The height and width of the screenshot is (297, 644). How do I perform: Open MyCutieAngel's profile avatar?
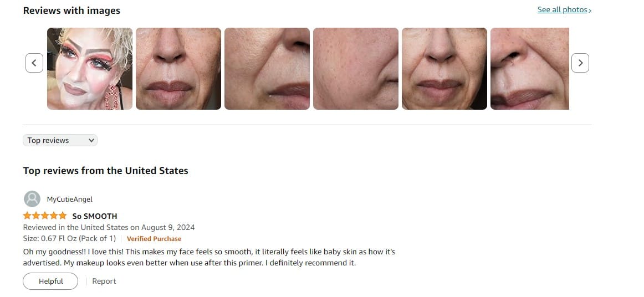pos(32,199)
